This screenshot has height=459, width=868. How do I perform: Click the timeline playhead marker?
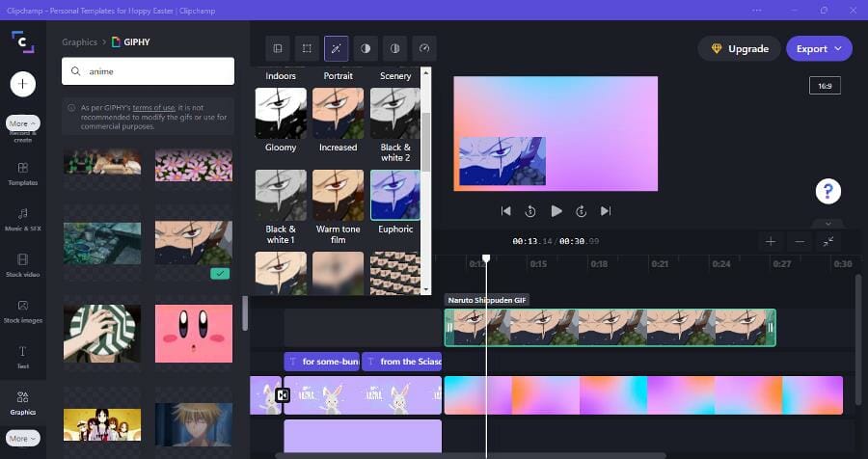486,258
